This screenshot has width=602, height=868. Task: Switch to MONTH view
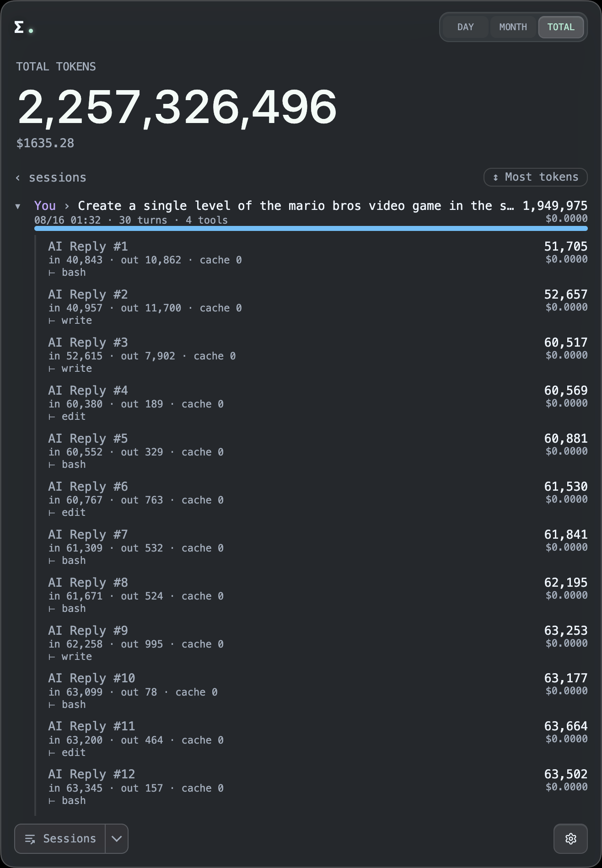click(x=513, y=27)
